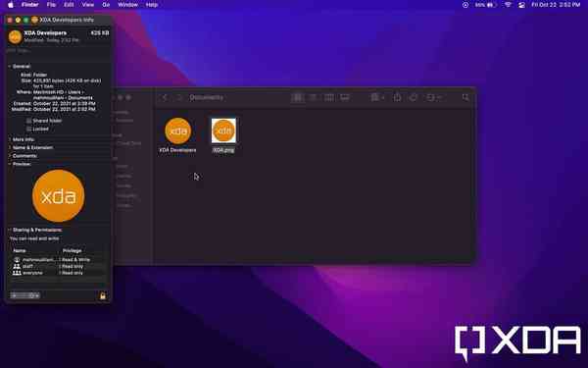Screen dimensions: 588x368
Task: Collapse the Preview section
Action: pos(10,164)
